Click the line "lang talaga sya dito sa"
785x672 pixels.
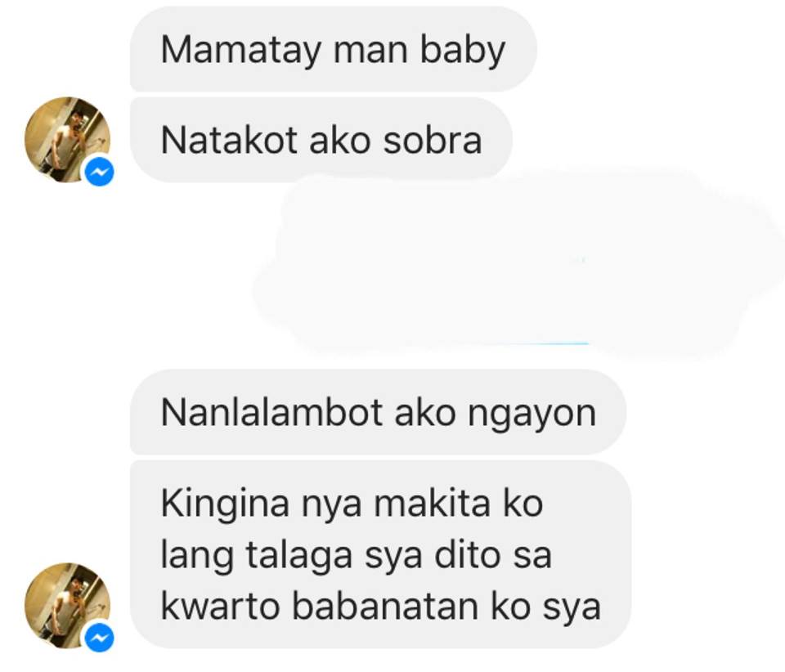pyautogui.click(x=356, y=554)
